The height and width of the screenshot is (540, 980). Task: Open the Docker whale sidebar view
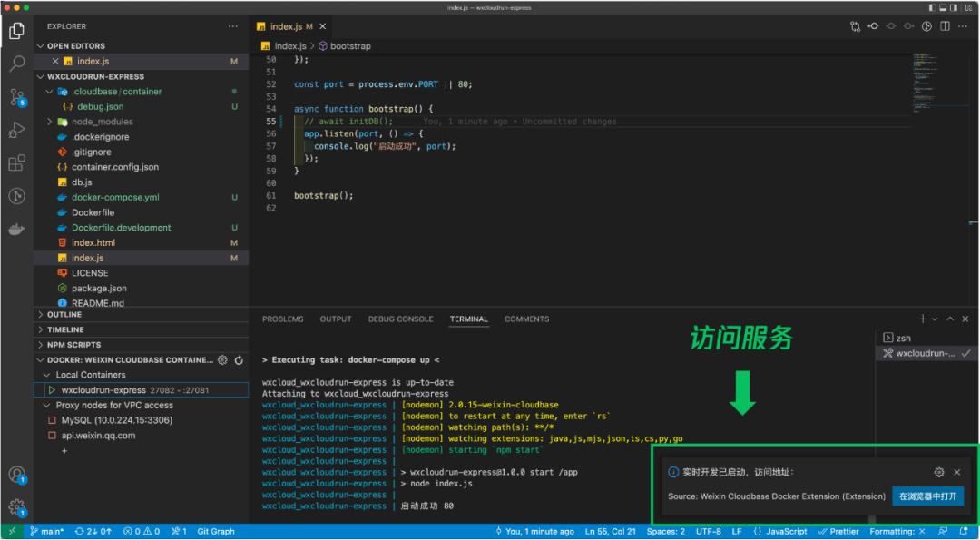click(x=17, y=230)
